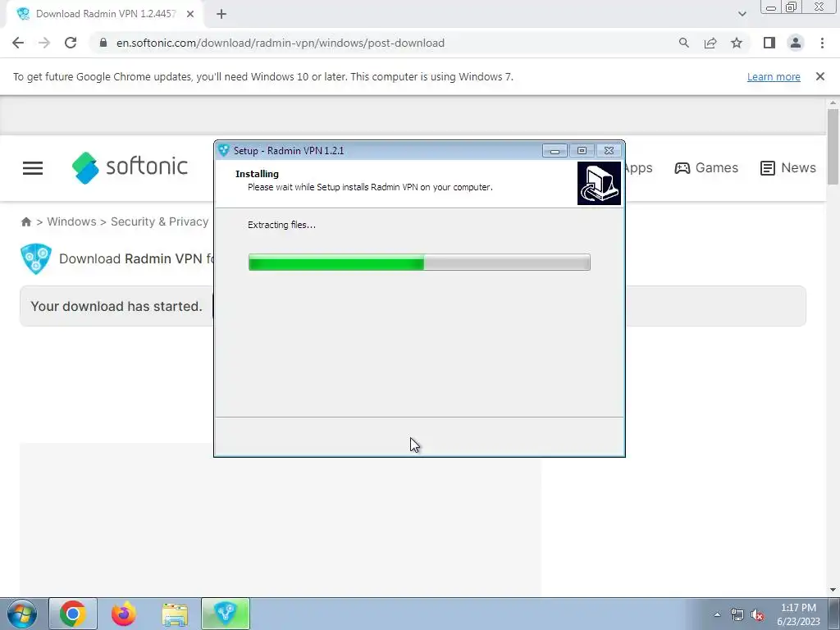Click the browser vertical scrollbar thumb
840x630 pixels.
(x=833, y=146)
